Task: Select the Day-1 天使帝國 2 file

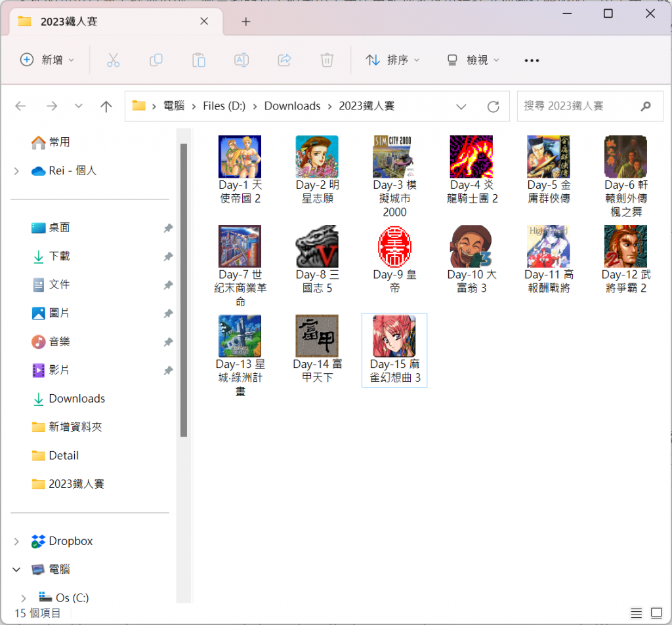Action: 240,170
